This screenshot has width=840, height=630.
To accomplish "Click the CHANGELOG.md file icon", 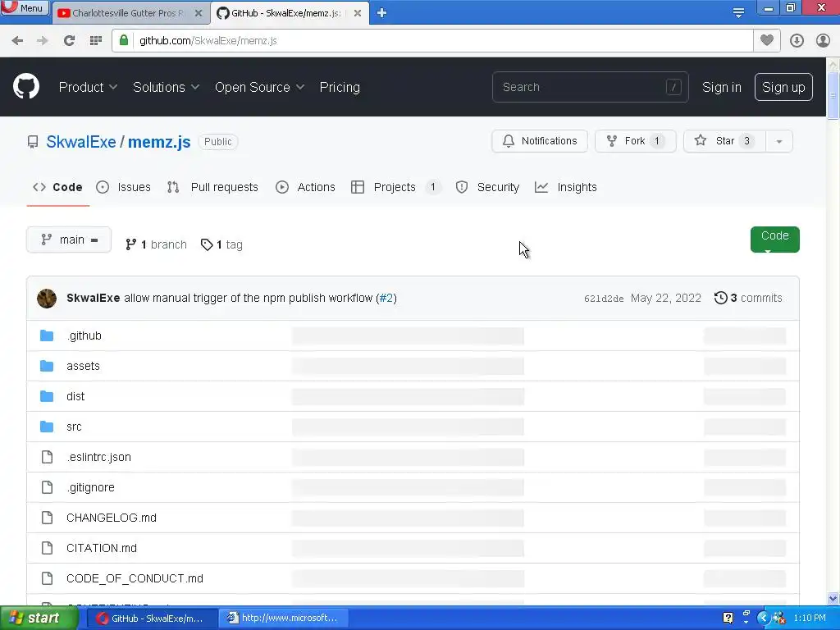I will [x=47, y=518].
